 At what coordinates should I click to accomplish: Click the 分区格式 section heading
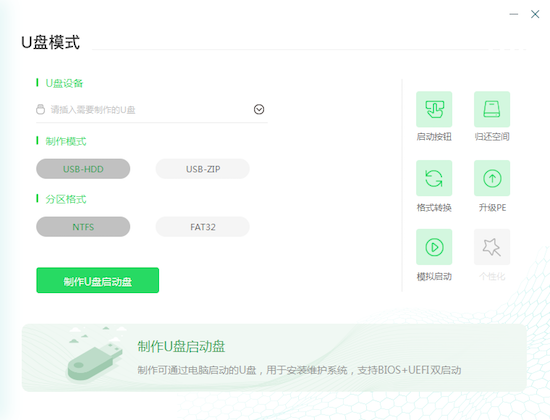[66, 199]
